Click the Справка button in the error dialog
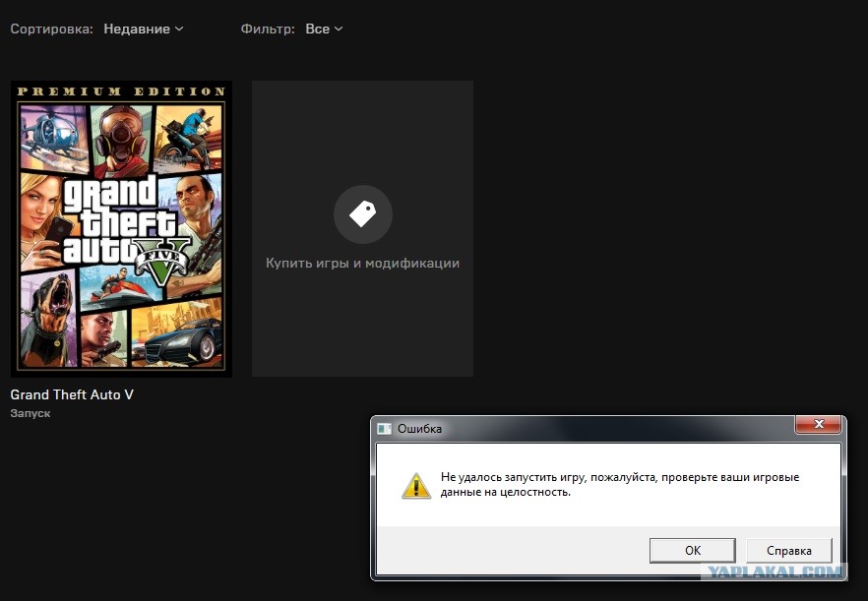 [789, 551]
